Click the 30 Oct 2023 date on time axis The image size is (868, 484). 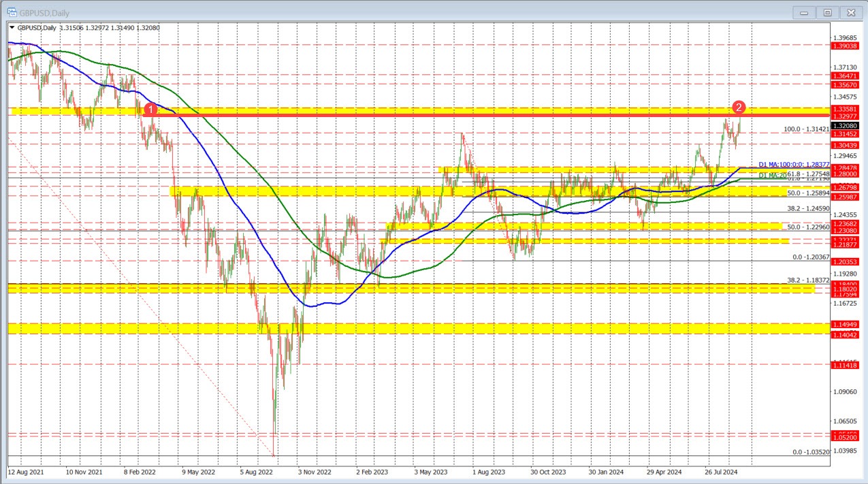548,471
